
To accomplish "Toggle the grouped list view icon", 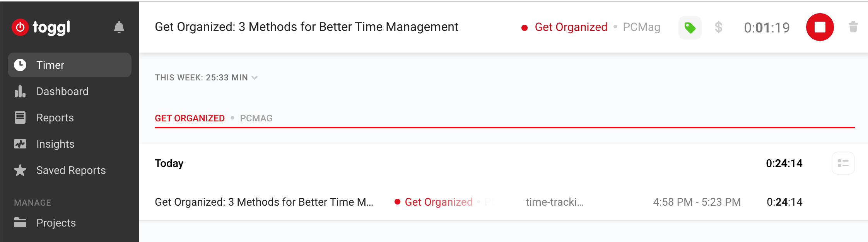I will pos(843,163).
